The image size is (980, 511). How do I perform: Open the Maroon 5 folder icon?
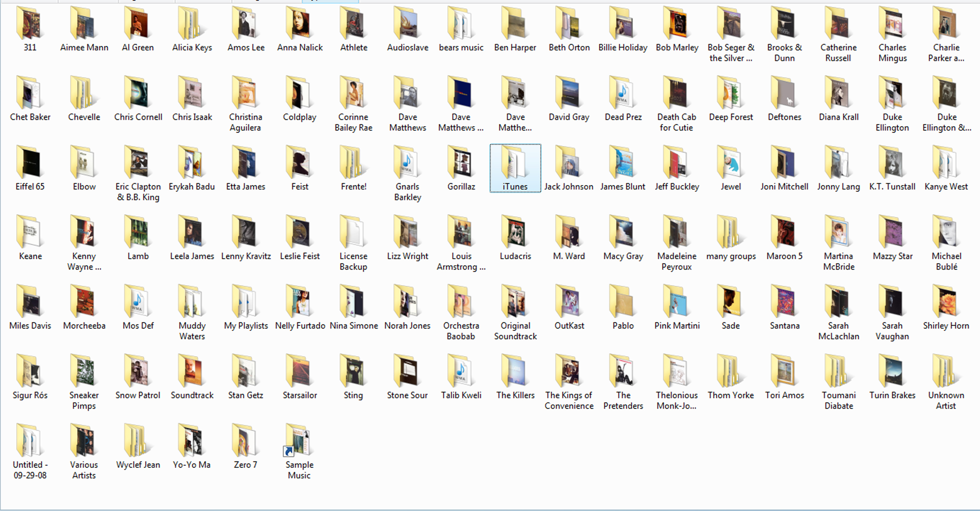pos(784,232)
